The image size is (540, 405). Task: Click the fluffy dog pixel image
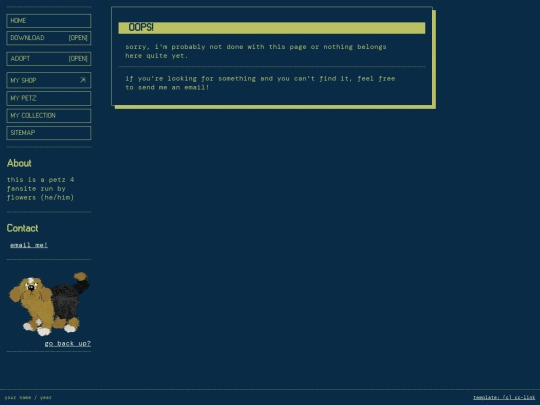49,304
